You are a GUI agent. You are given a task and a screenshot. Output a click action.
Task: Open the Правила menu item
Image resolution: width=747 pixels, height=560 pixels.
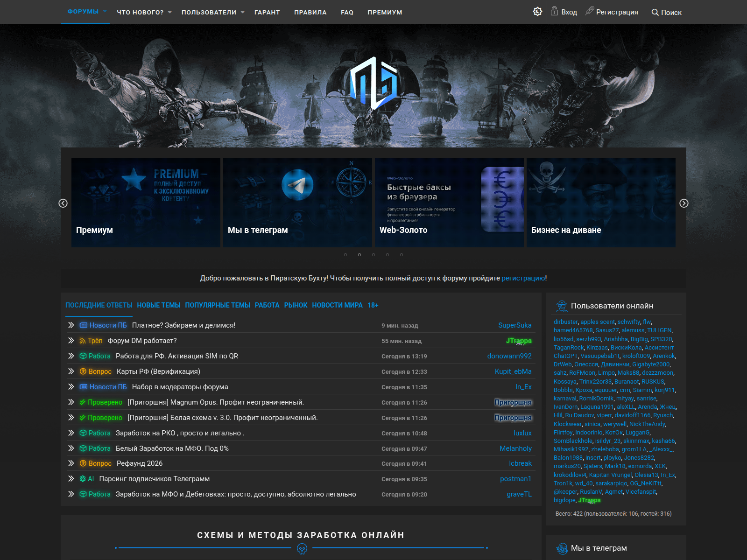click(310, 13)
